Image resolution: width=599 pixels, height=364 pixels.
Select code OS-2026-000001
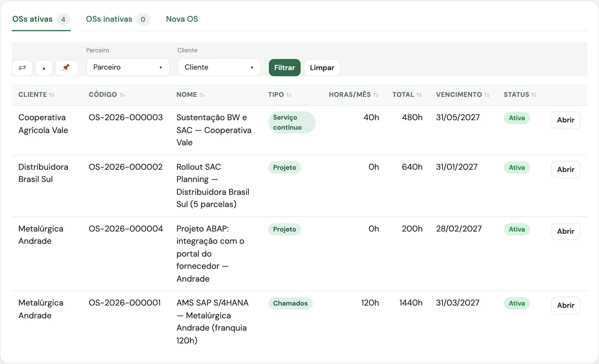(x=125, y=303)
